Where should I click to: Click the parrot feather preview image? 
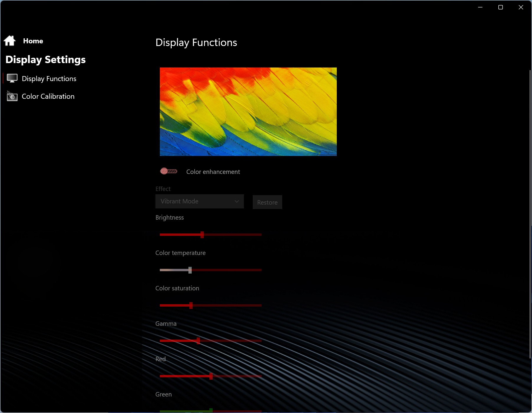[x=248, y=112]
